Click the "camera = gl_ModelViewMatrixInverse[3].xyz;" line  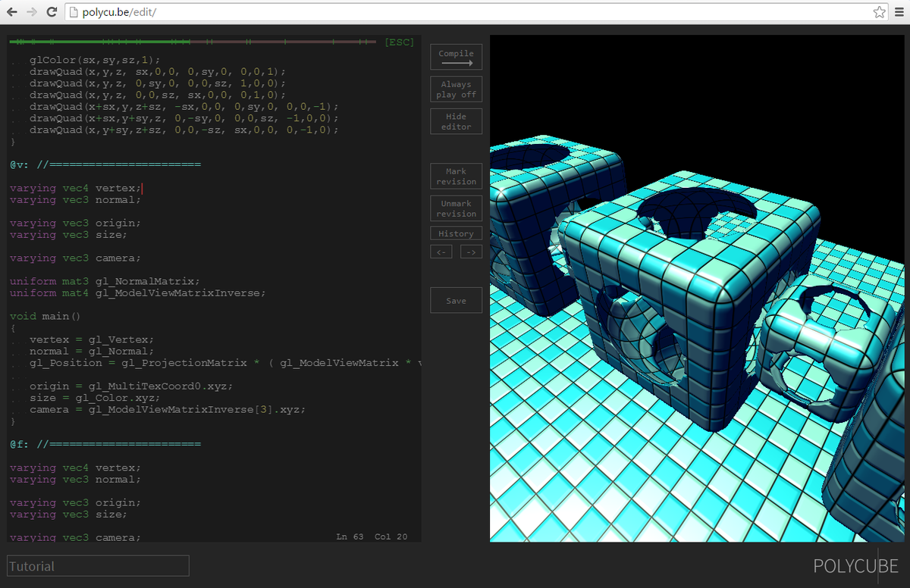(168, 409)
